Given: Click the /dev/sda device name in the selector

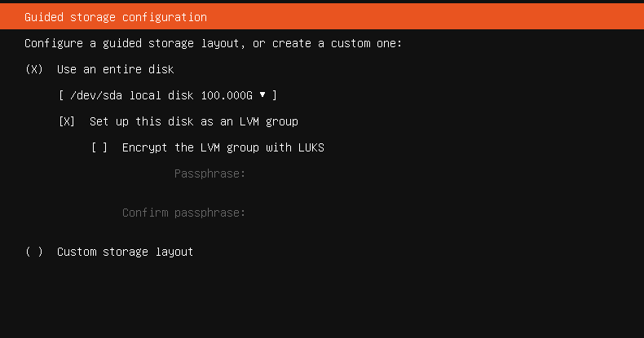Looking at the screenshot, I should [x=96, y=95].
